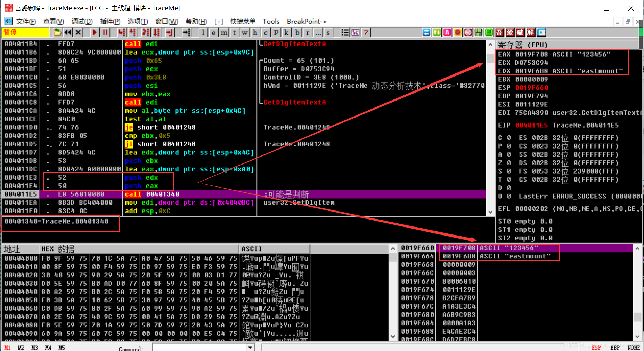
Task: Open the BreakPoint-> menu
Action: [x=307, y=22]
